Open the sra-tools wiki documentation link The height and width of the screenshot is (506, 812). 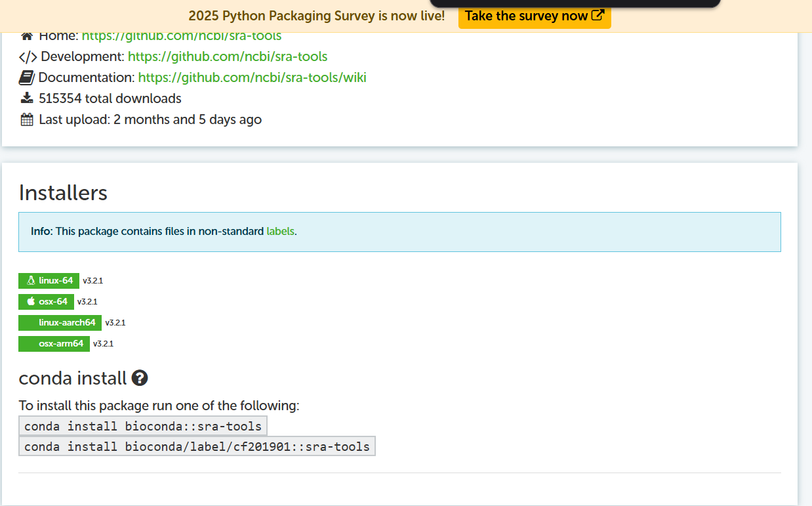(x=253, y=78)
